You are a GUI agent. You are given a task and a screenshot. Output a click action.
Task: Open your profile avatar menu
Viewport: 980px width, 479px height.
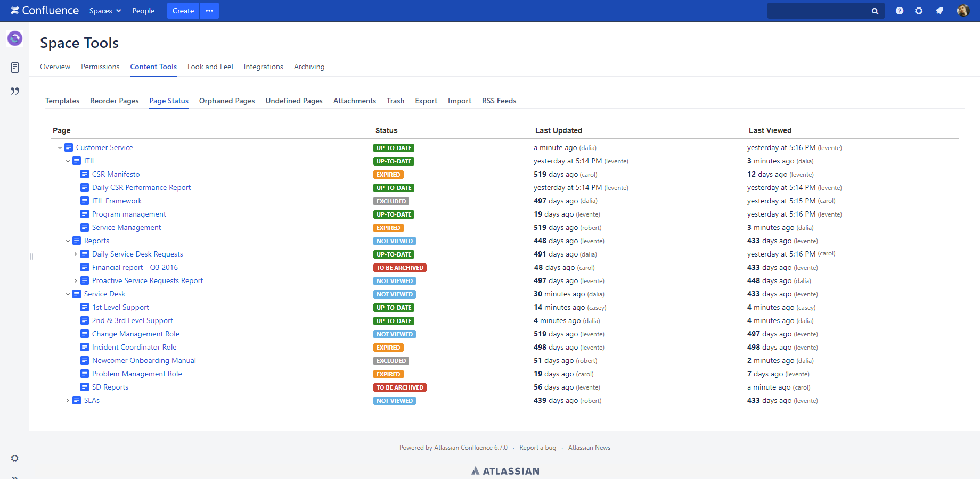pos(963,11)
